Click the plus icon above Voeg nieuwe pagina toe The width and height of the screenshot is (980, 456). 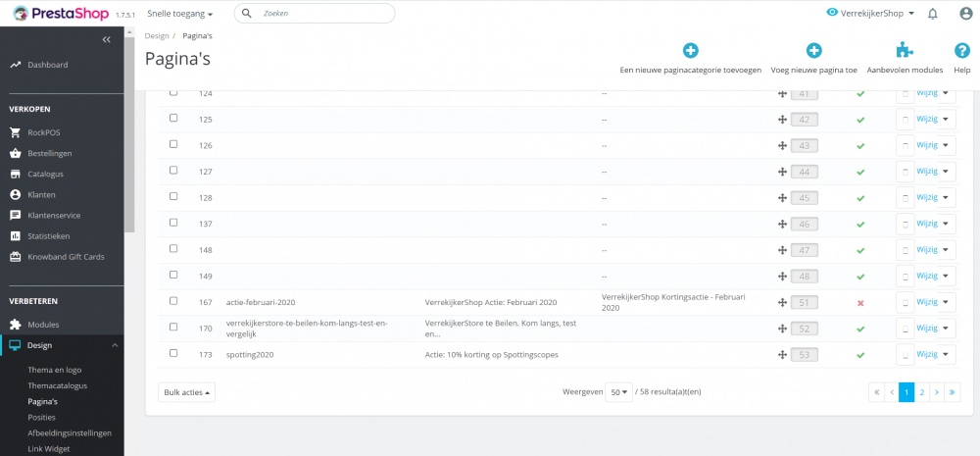pyautogui.click(x=813, y=51)
